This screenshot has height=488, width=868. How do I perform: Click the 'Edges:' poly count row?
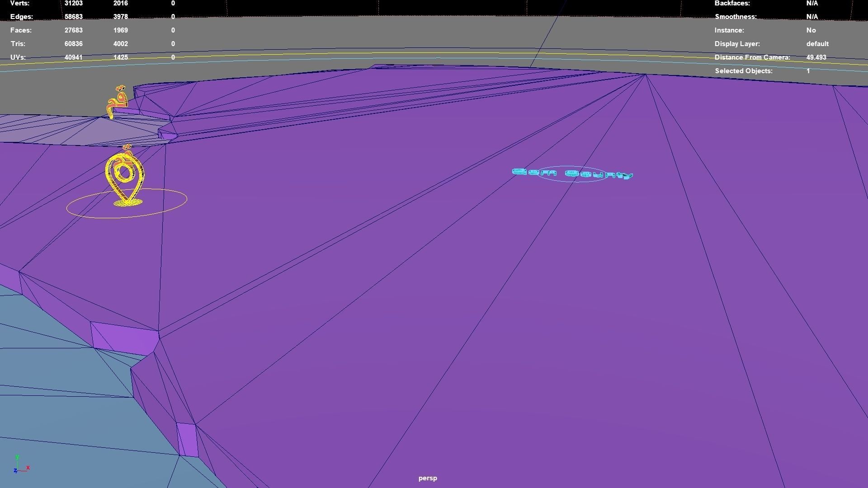[x=22, y=17]
